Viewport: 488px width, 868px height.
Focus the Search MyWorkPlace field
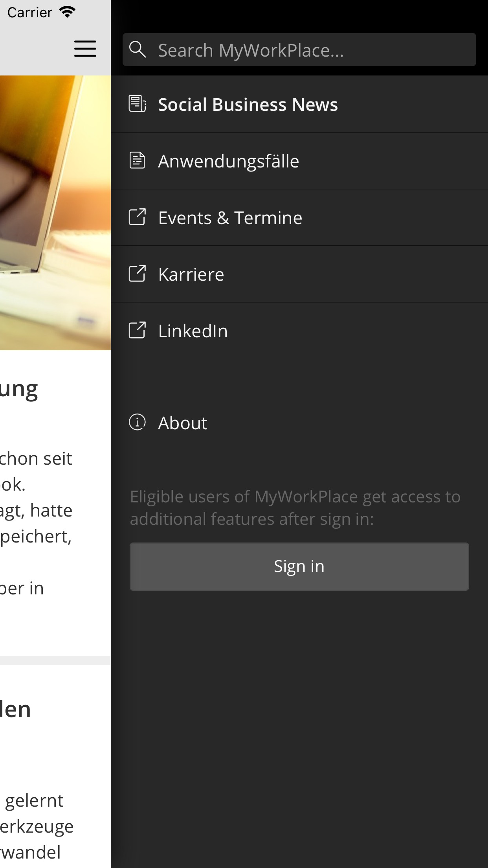point(310,50)
